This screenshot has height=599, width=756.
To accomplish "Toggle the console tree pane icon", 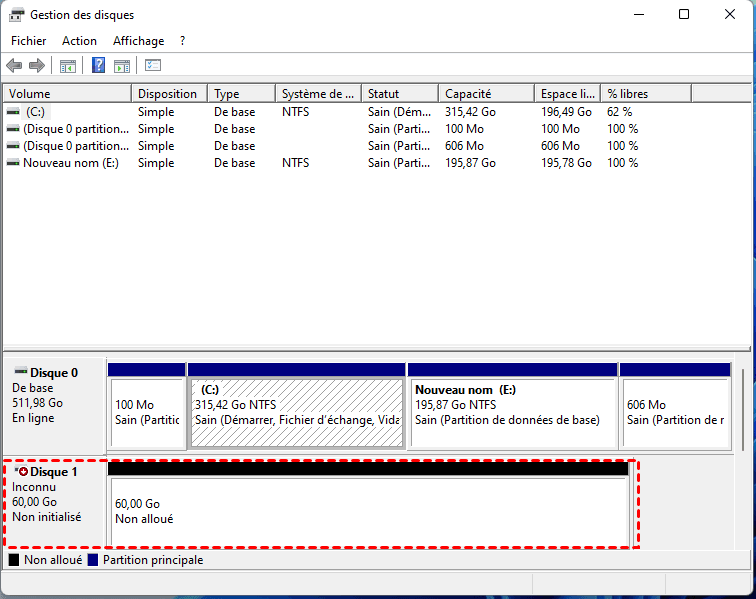I will click(68, 66).
